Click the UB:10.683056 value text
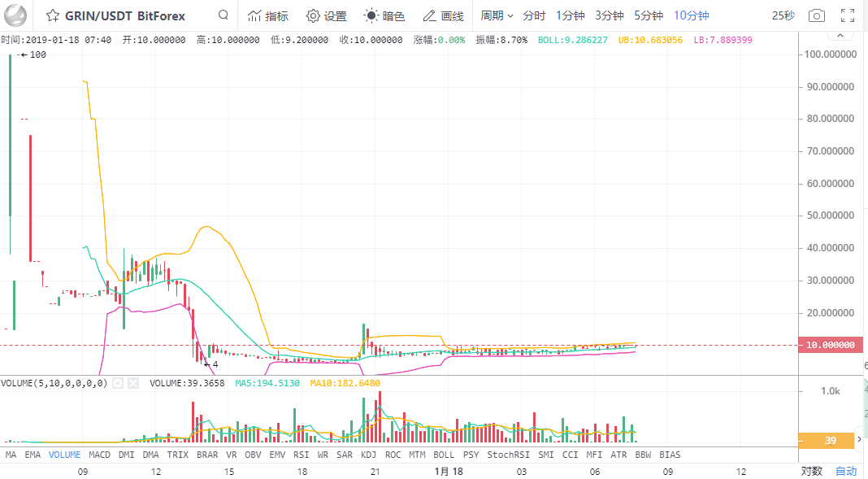868x479 pixels. click(x=650, y=40)
